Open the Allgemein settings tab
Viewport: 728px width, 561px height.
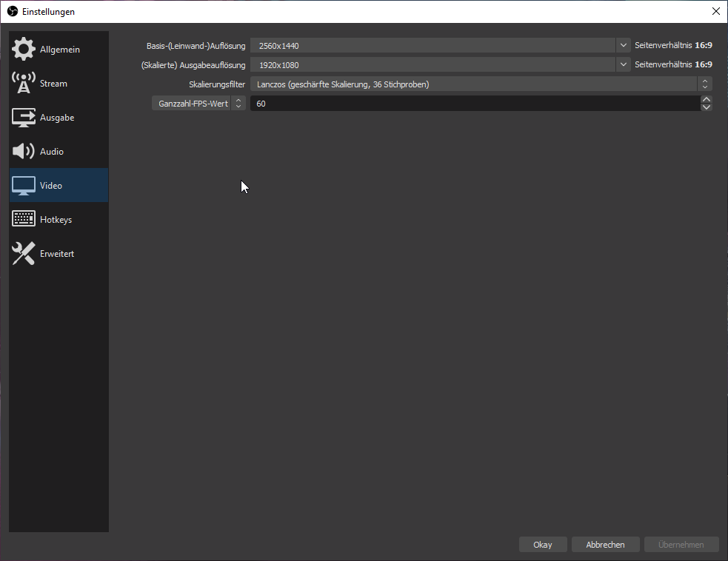[59, 49]
